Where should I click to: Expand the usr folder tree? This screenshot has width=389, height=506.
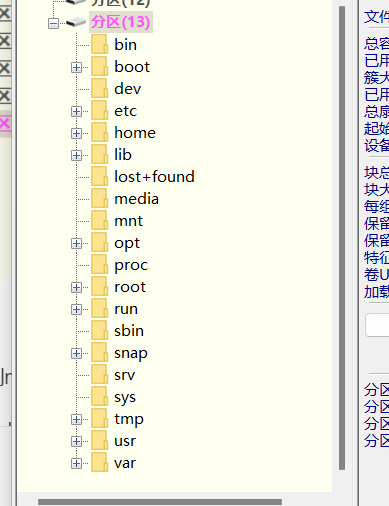coord(76,441)
